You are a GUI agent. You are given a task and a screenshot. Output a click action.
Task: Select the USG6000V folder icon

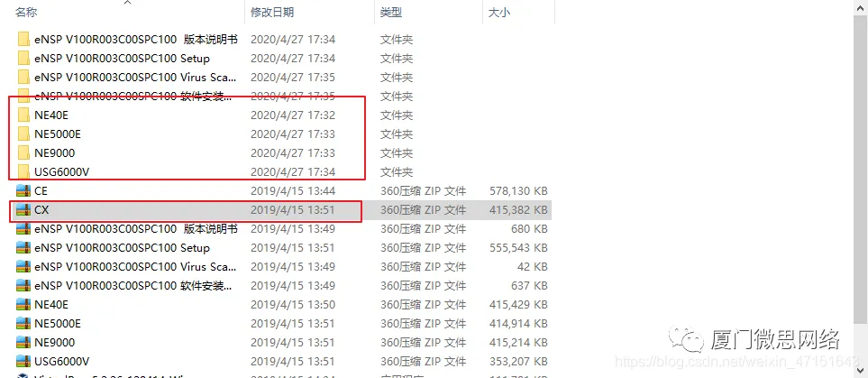click(x=23, y=171)
